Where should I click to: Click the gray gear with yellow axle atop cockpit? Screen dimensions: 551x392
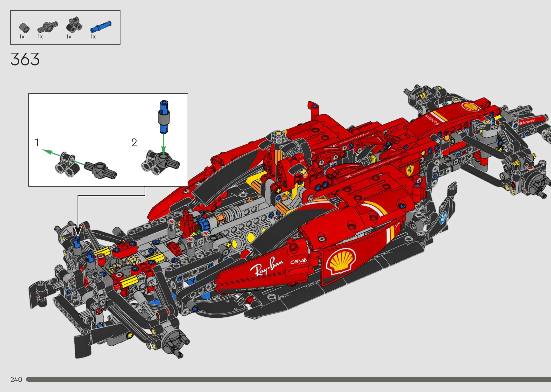[x=278, y=137]
